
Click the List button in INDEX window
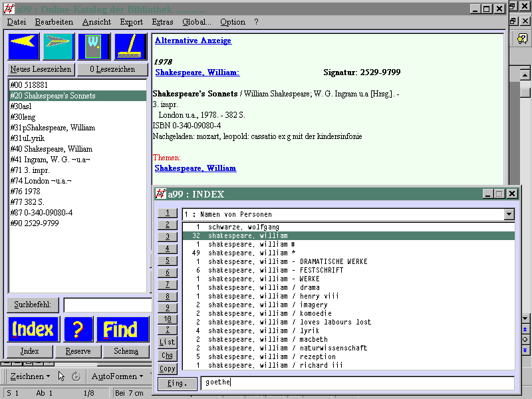[168, 342]
